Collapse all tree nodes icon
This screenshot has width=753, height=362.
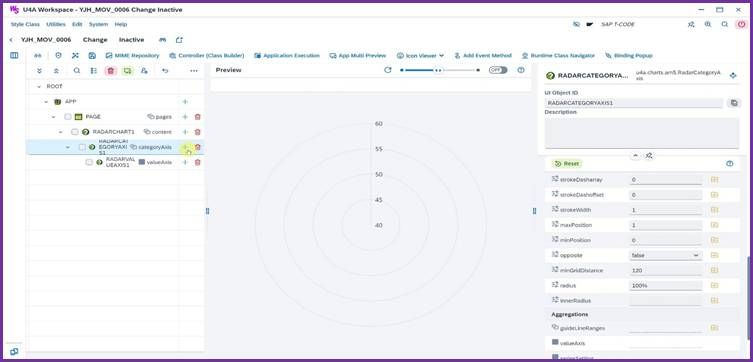coord(56,71)
